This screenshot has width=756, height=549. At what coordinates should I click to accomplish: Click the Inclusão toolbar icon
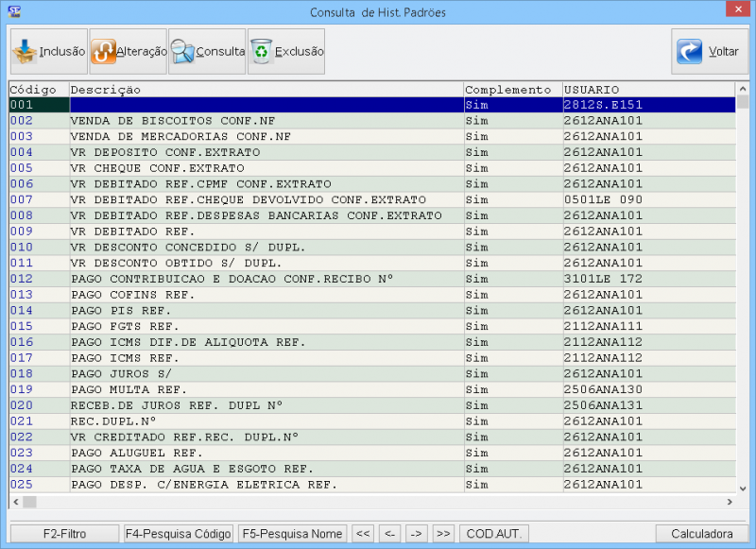pos(26,52)
